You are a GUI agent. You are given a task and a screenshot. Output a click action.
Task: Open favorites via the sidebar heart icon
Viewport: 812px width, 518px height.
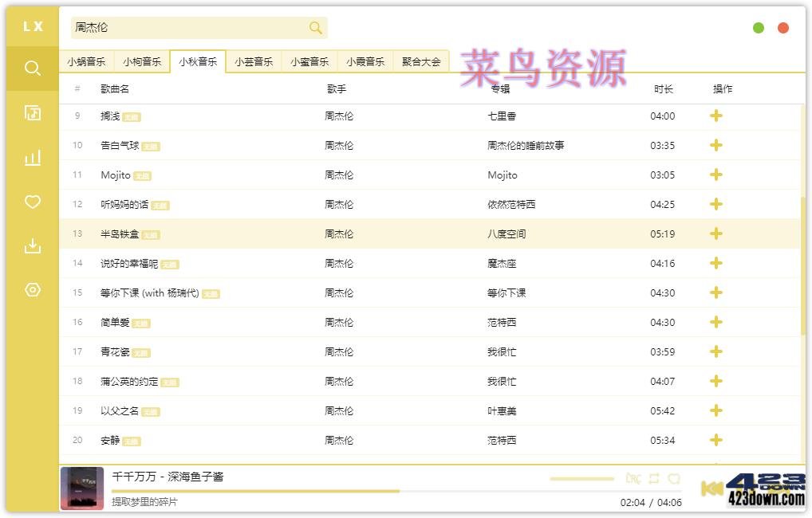click(x=31, y=202)
